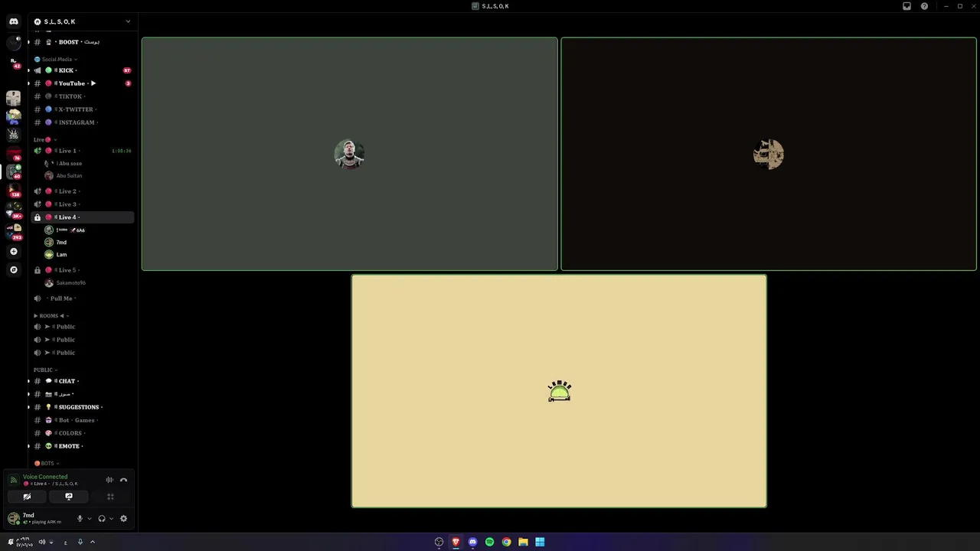Toggle microphone mute in user panel
This screenshot has width=980, height=551.
[80, 518]
